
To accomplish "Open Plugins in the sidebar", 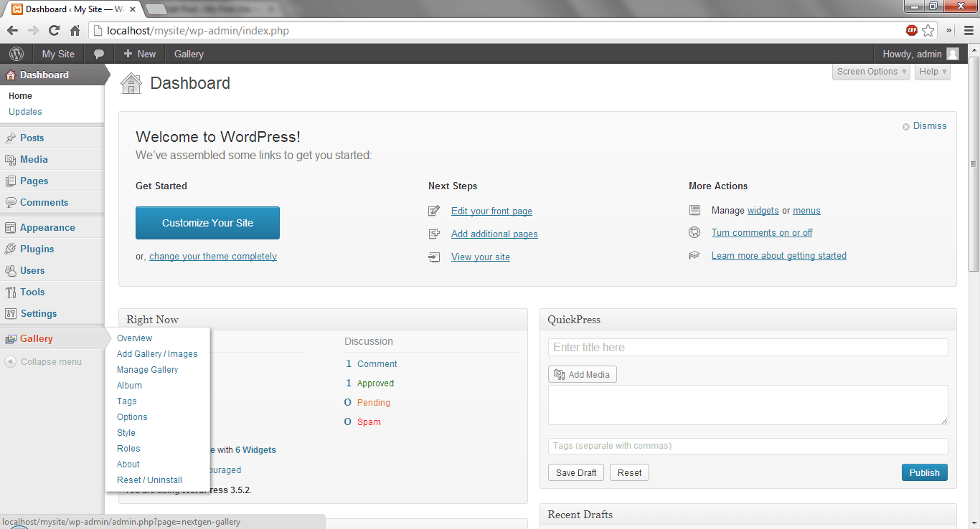I will click(x=37, y=249).
